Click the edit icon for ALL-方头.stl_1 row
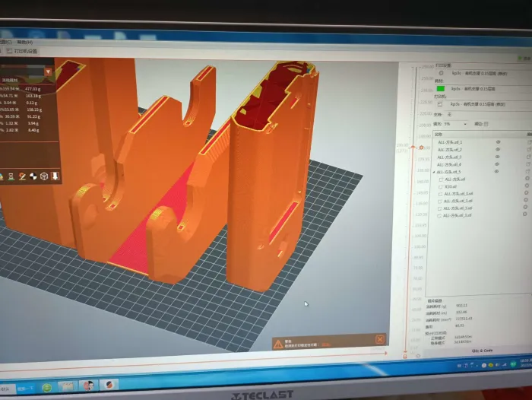 pos(528,142)
